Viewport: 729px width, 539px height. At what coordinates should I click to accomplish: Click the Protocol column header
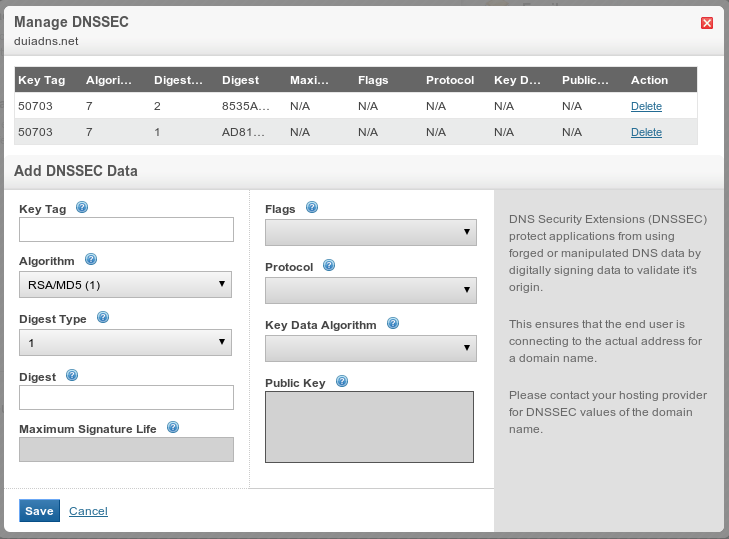tap(450, 80)
